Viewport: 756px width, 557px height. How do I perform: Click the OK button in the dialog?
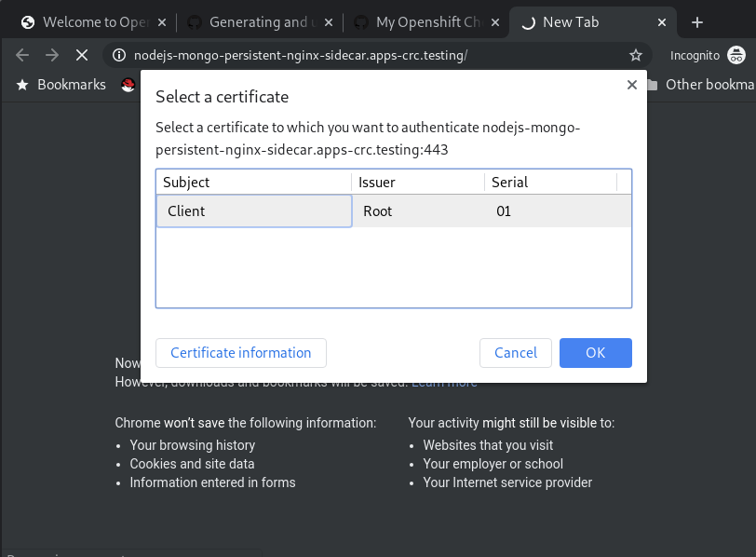click(596, 353)
